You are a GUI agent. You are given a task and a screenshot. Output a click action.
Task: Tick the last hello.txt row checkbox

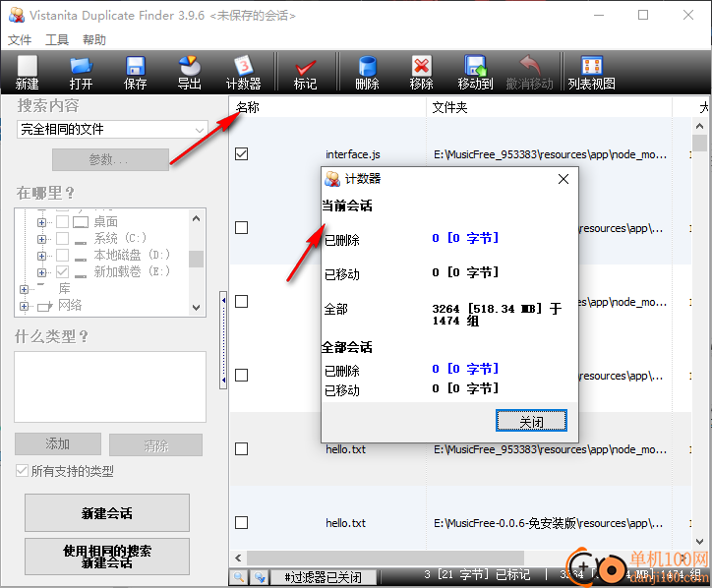click(x=242, y=523)
